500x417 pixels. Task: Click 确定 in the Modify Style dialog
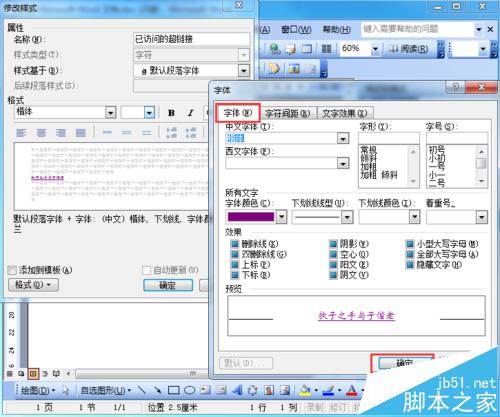pyautogui.click(x=168, y=285)
